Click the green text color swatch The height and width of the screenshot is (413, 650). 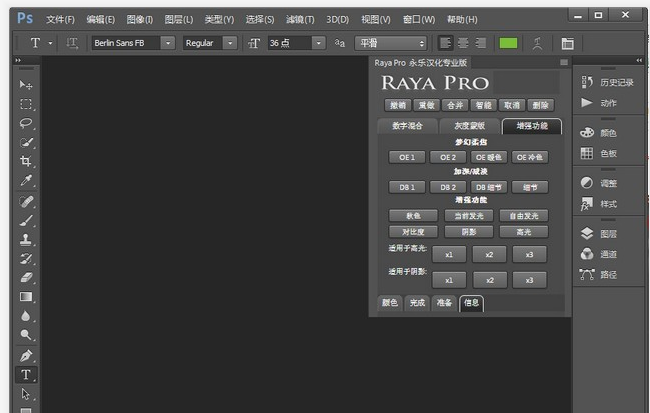tap(508, 43)
